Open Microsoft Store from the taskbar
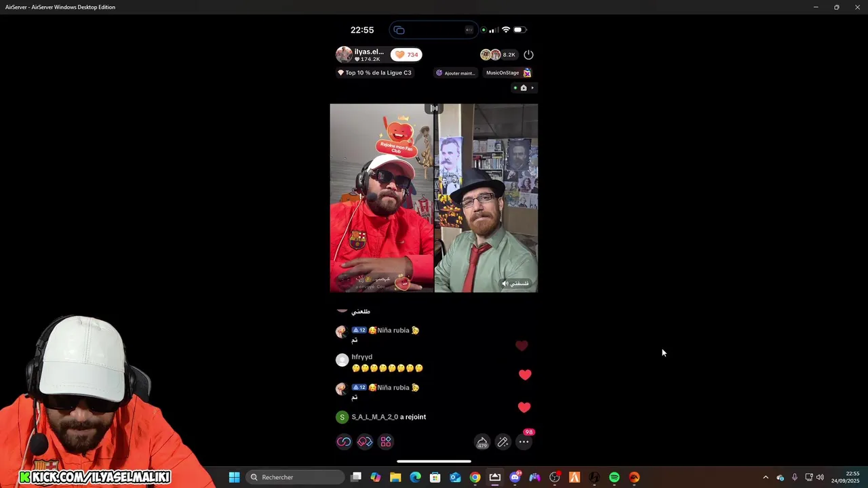868x488 pixels. click(435, 477)
